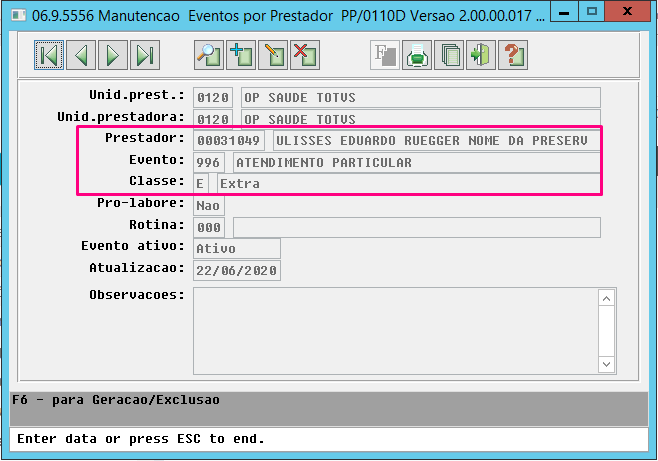Go to the next record
The width and height of the screenshot is (658, 461).
click(x=113, y=55)
